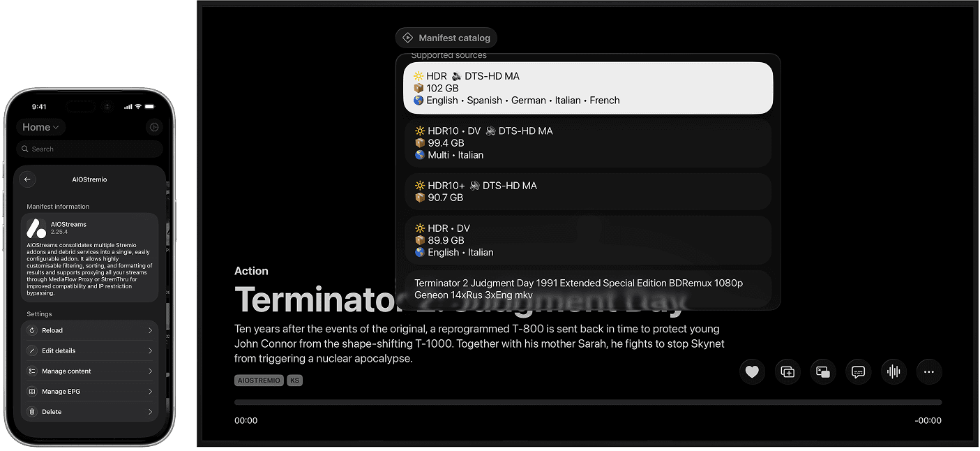Tap the ellipsis icon for more options
Image resolution: width=980 pixels, height=451 pixels.
tap(929, 371)
